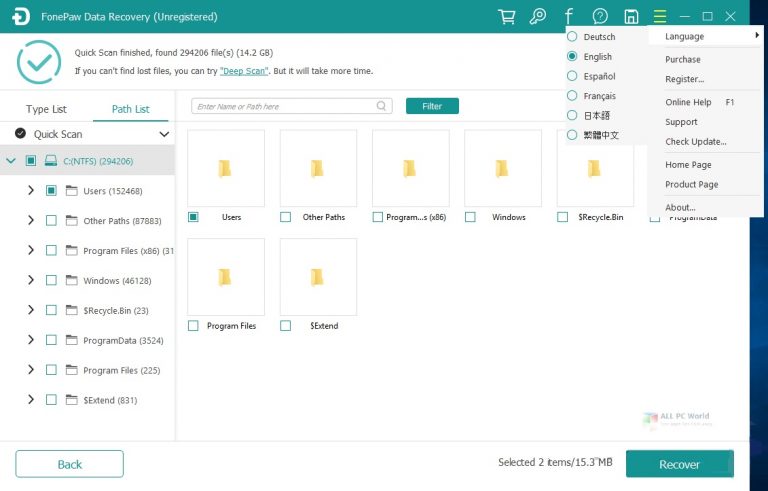Switch to the Type List tab

[46, 109]
